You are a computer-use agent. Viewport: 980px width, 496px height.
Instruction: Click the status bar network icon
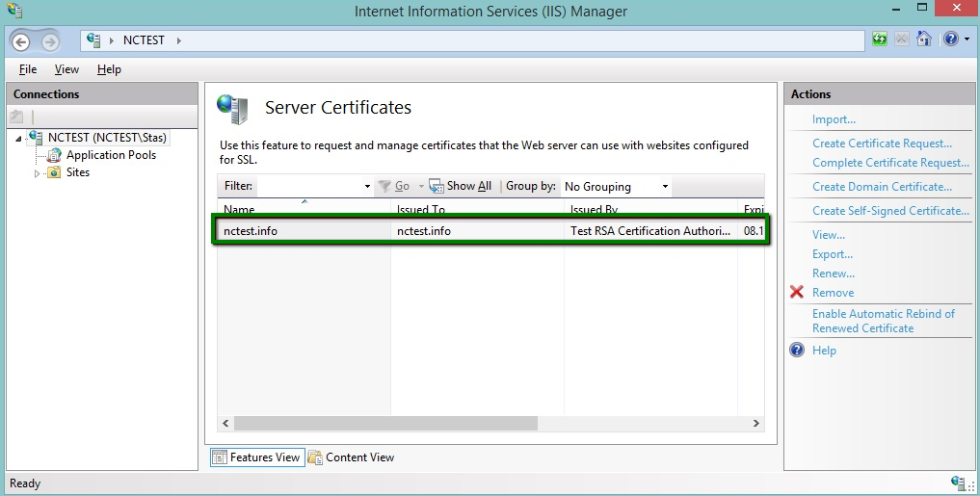click(958, 483)
